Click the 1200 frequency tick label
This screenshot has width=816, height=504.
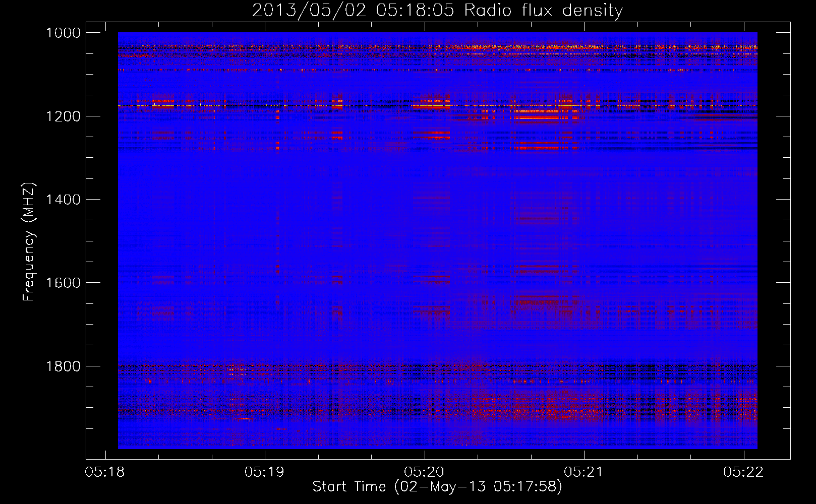63,116
